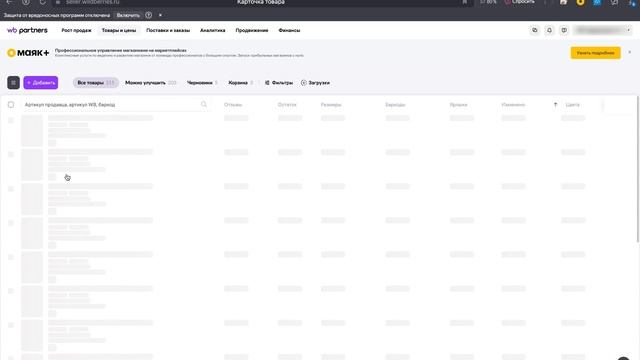The image size is (640, 360).
Task: Click the yellow Узнать подробнее button
Action: tap(596, 53)
